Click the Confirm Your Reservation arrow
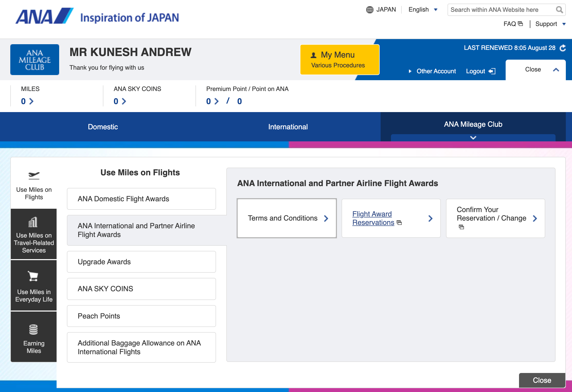This screenshot has width=572, height=392. 535,218
